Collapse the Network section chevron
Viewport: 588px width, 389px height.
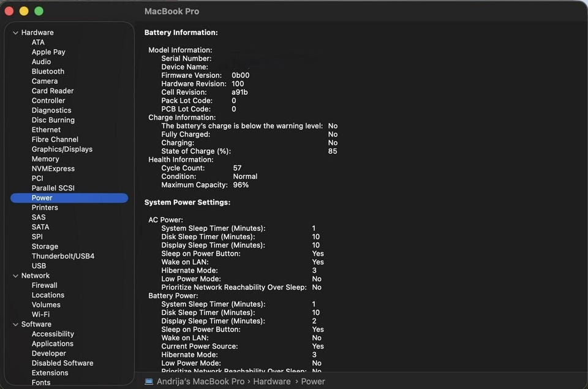(15, 276)
